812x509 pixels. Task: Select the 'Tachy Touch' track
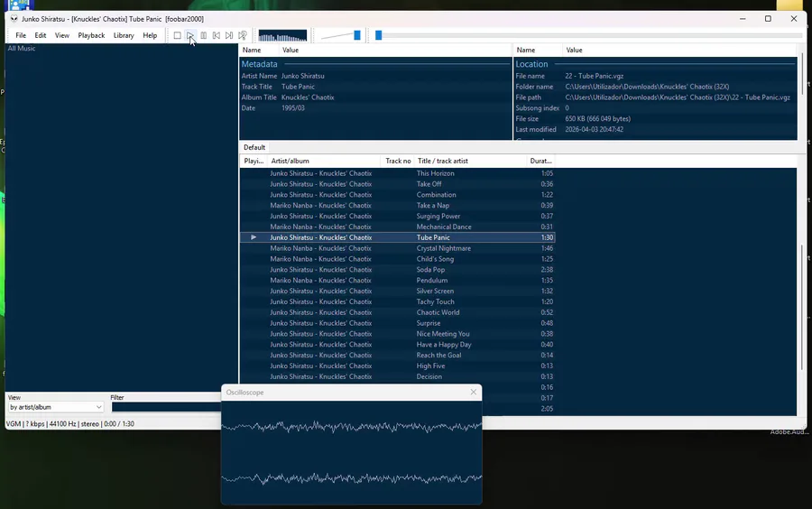coord(398,301)
